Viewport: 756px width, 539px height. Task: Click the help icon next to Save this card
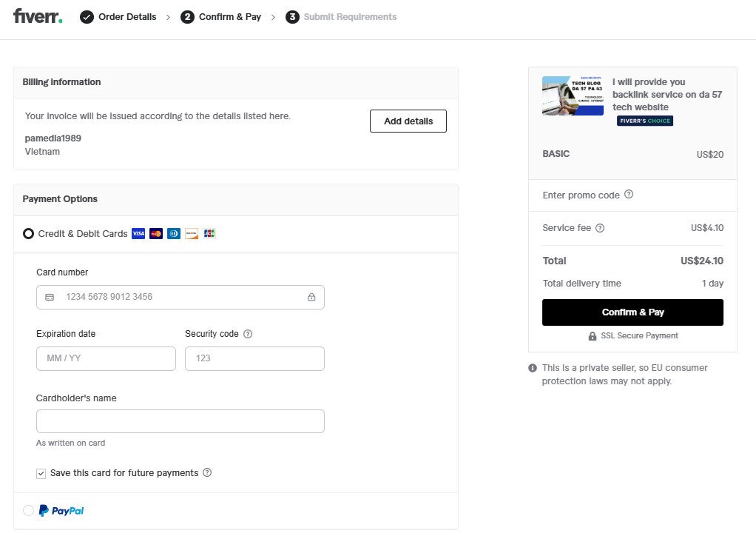207,472
